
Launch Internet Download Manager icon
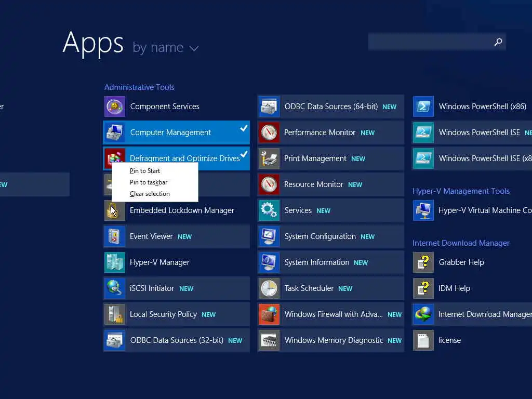tap(423, 314)
